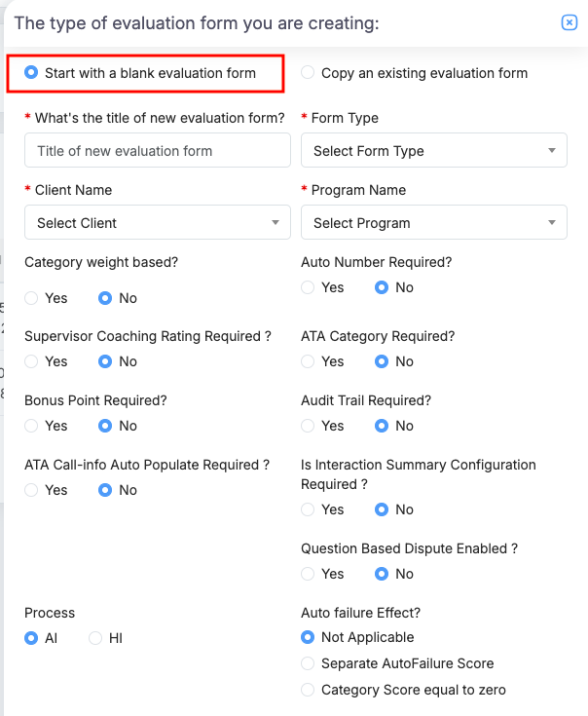Screen dimensions: 588x716
Task: Select AI as the Process
Action: pos(32,638)
